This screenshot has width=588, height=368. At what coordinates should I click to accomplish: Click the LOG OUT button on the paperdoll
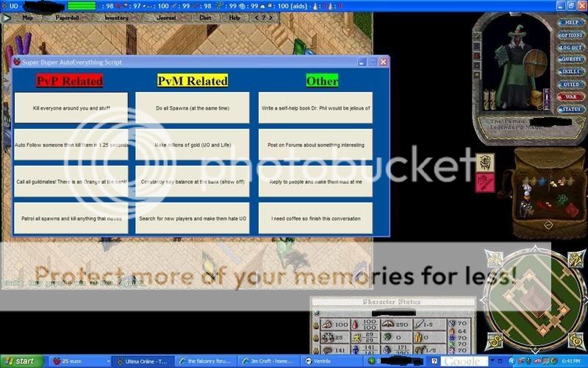571,48
